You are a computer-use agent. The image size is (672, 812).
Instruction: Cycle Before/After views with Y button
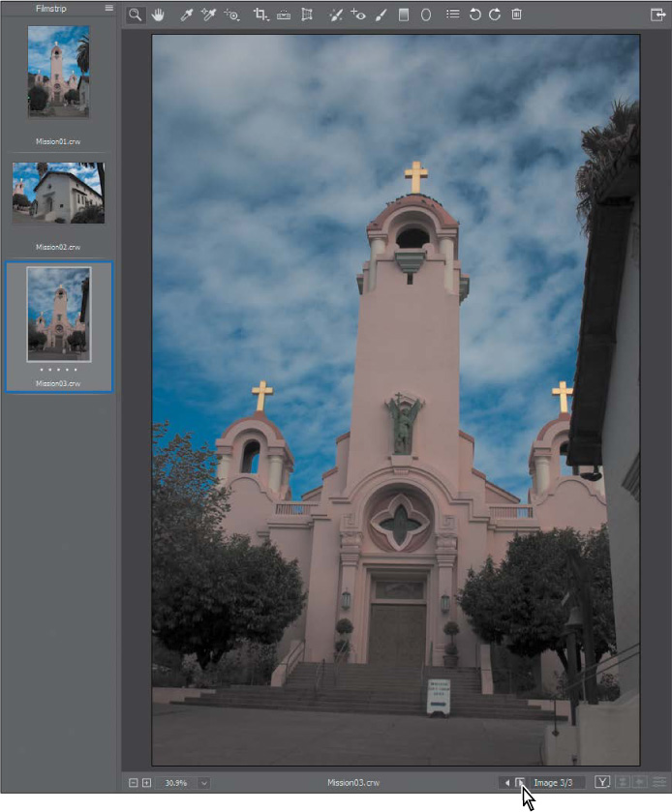(602, 782)
